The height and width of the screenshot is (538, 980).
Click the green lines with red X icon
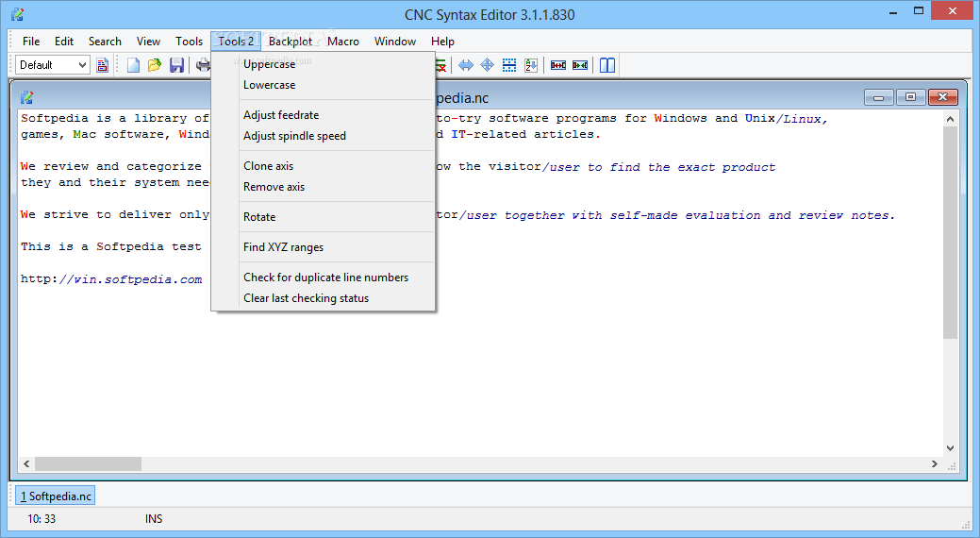440,65
